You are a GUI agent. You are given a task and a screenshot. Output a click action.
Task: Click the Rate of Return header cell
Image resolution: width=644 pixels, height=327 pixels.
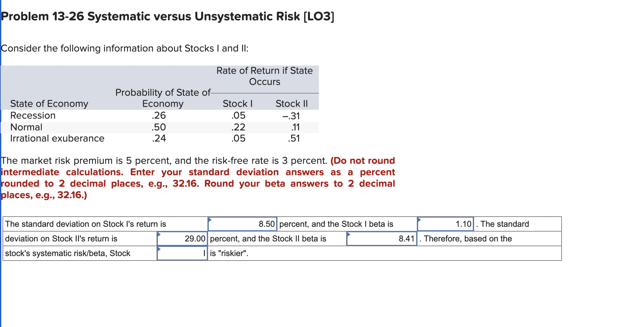(x=264, y=76)
